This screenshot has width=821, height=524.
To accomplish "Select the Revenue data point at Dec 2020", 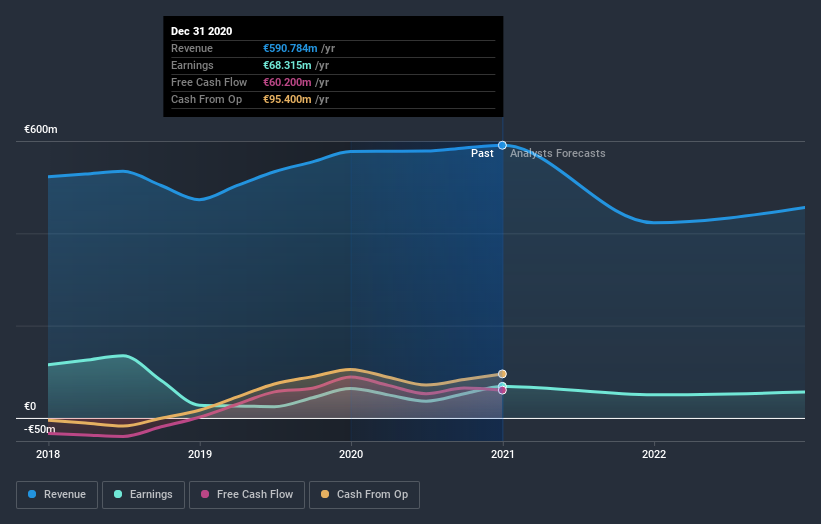I will [502, 145].
